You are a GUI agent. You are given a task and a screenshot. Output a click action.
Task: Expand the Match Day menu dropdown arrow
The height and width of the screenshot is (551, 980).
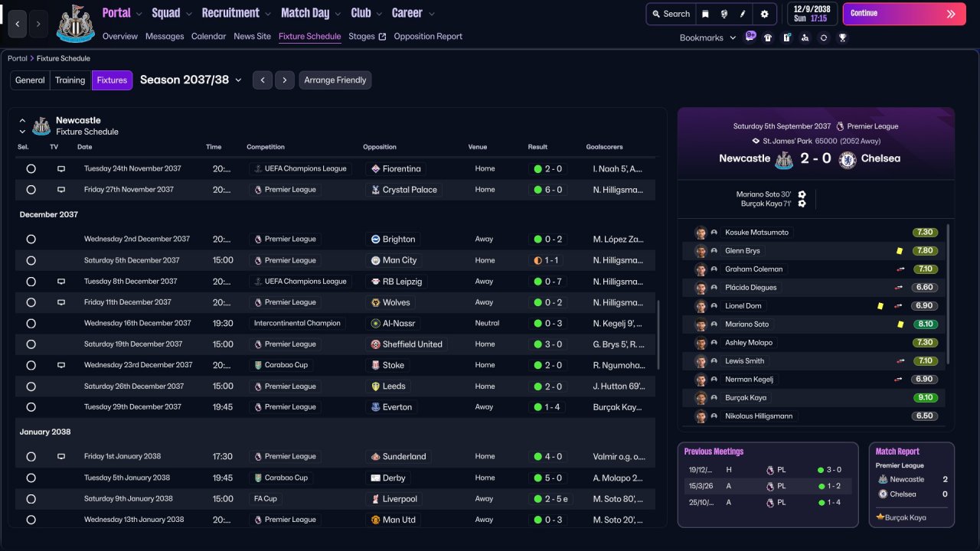click(338, 14)
